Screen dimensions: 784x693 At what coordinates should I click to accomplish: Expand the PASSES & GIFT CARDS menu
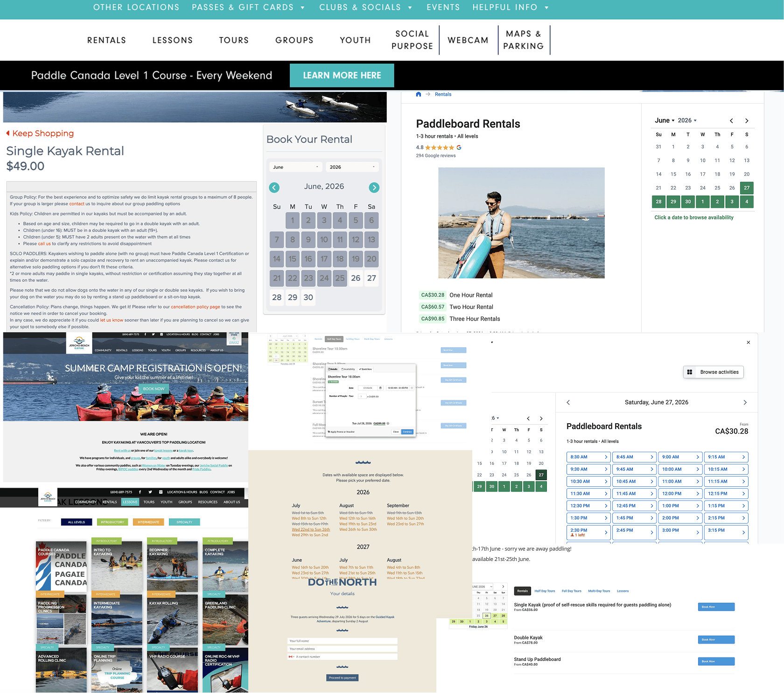[x=248, y=7]
